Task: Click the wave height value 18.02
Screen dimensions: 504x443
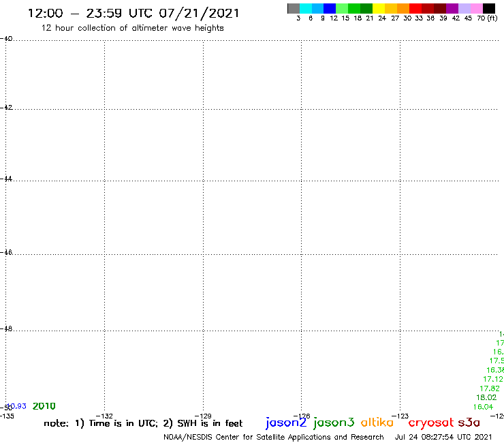Action: pyautogui.click(x=486, y=397)
